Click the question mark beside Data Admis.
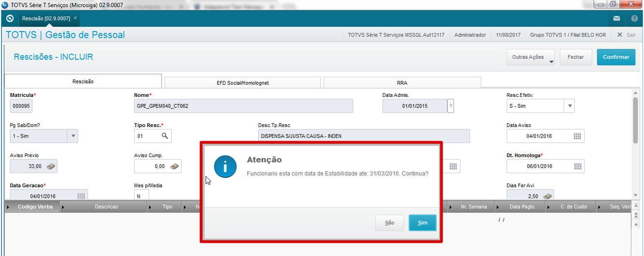 tap(450, 106)
